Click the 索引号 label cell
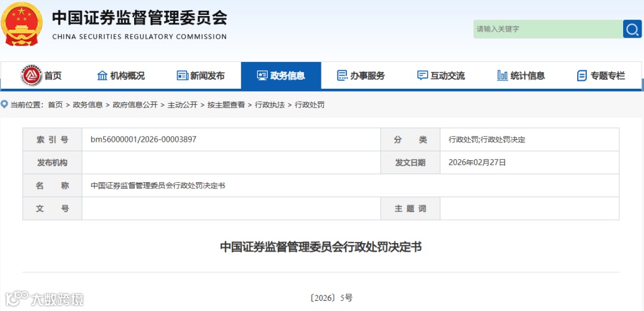The height and width of the screenshot is (311, 644). pyautogui.click(x=52, y=139)
